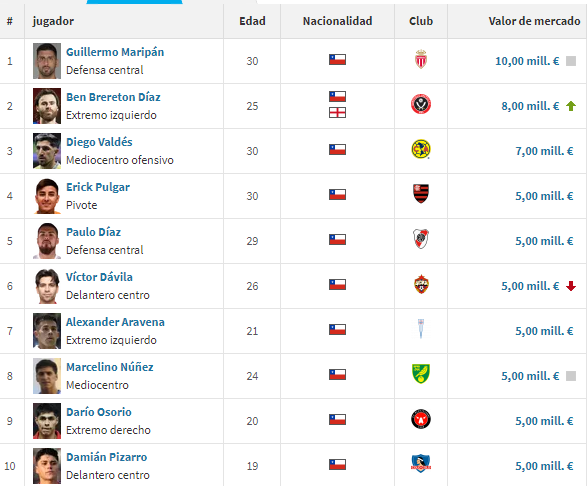587x486 pixels.
Task: Open the River Plate club crest
Action: pos(421,239)
